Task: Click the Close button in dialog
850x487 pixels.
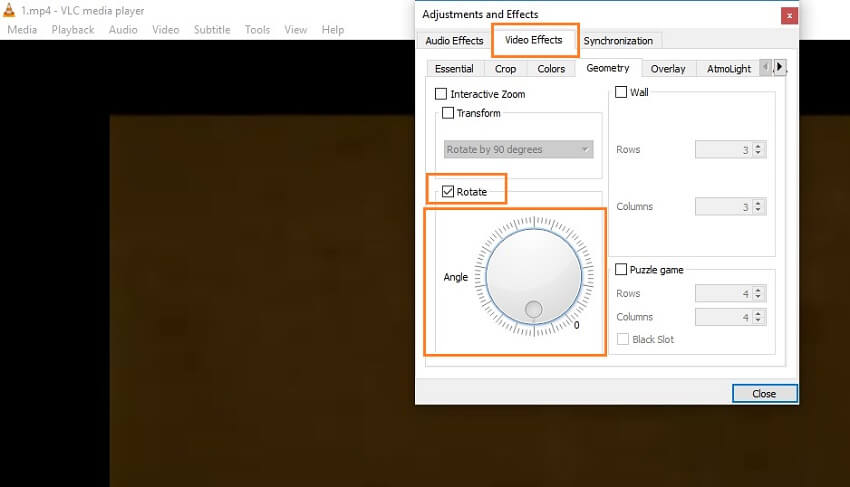Action: pos(764,394)
